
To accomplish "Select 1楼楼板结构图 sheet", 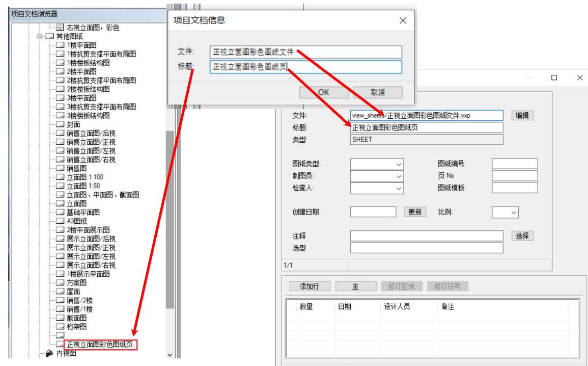I will point(88,63).
